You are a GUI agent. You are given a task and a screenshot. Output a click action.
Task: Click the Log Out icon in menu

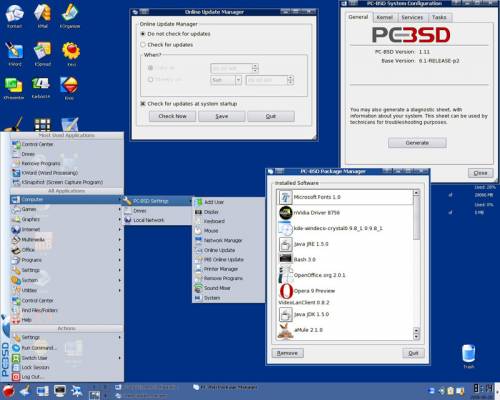16,377
